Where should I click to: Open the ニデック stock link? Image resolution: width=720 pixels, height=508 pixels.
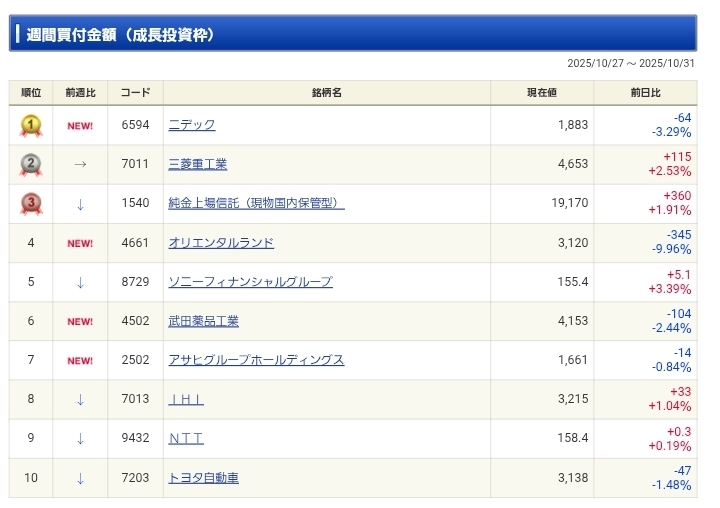click(x=192, y=125)
